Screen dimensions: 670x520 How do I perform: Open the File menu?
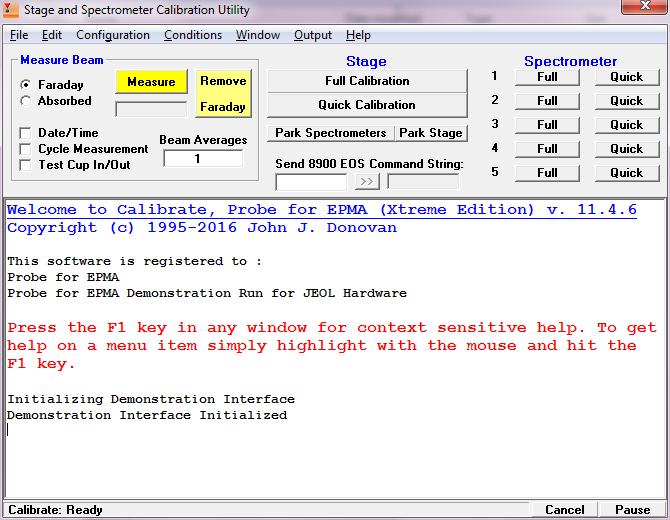point(19,35)
